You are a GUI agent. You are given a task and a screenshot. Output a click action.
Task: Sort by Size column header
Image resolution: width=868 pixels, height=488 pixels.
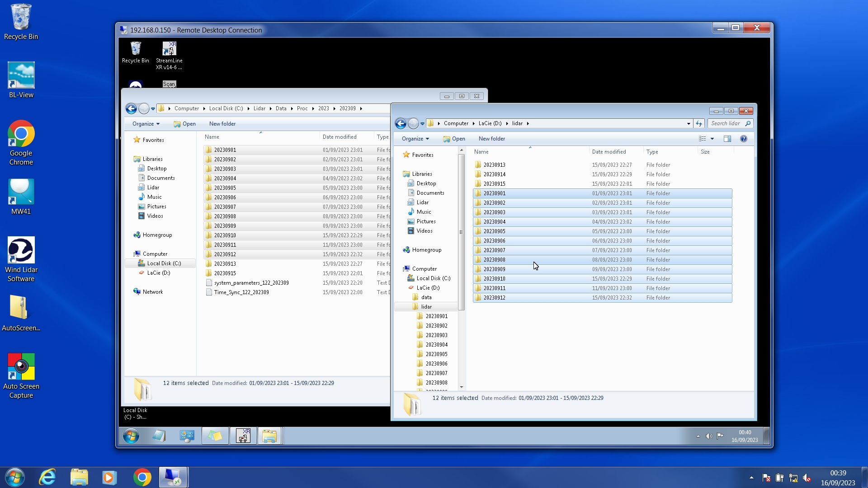tap(705, 152)
